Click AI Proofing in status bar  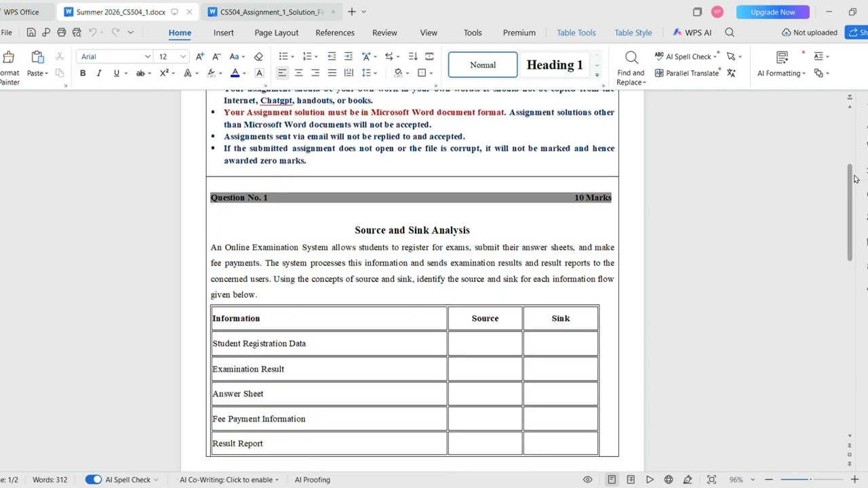tap(313, 480)
